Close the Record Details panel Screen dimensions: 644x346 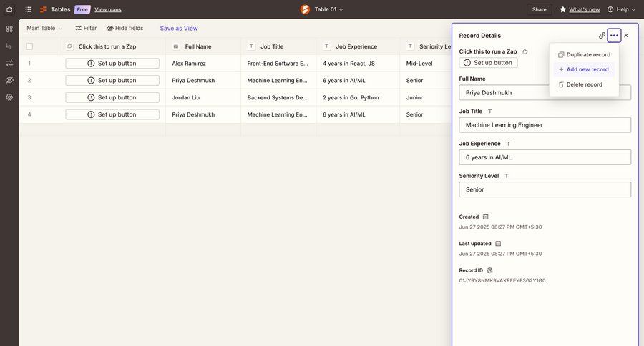click(626, 35)
